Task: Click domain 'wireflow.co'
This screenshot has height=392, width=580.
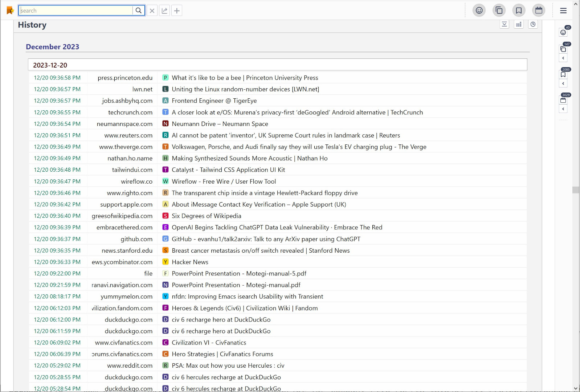Action: [x=137, y=181]
